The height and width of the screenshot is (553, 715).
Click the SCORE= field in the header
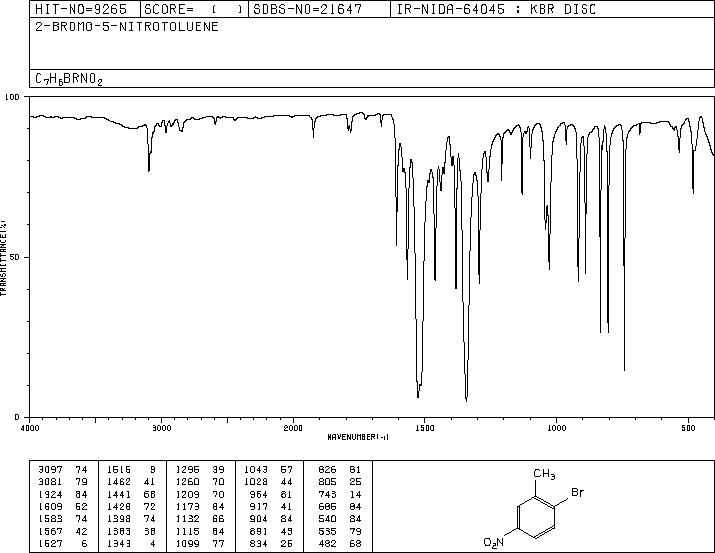pyautogui.click(x=194, y=9)
